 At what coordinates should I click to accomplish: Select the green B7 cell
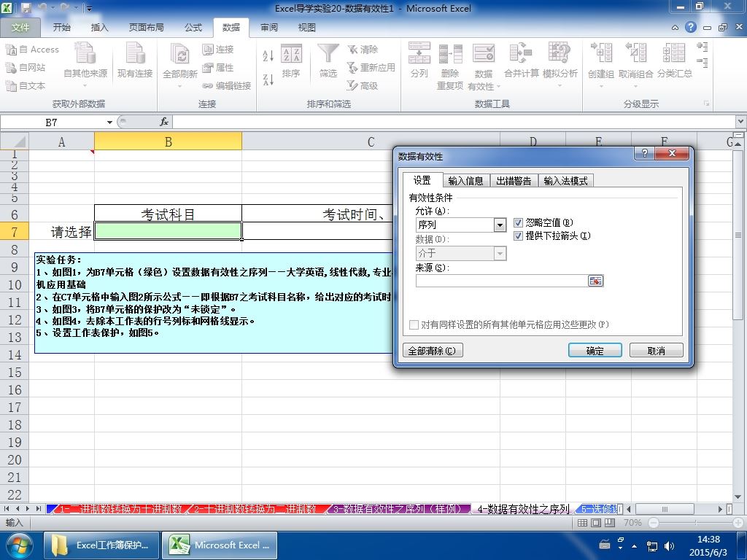169,231
